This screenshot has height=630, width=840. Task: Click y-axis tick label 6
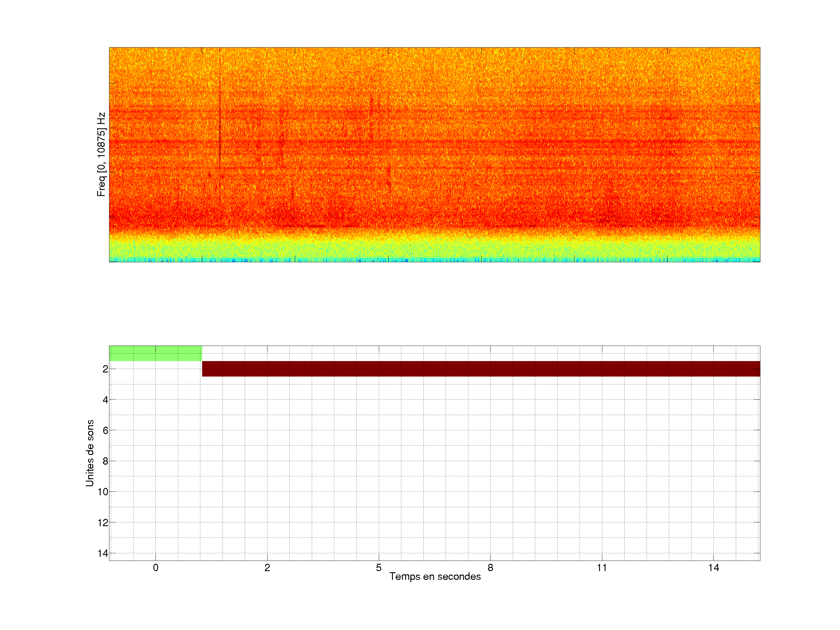pyautogui.click(x=105, y=430)
